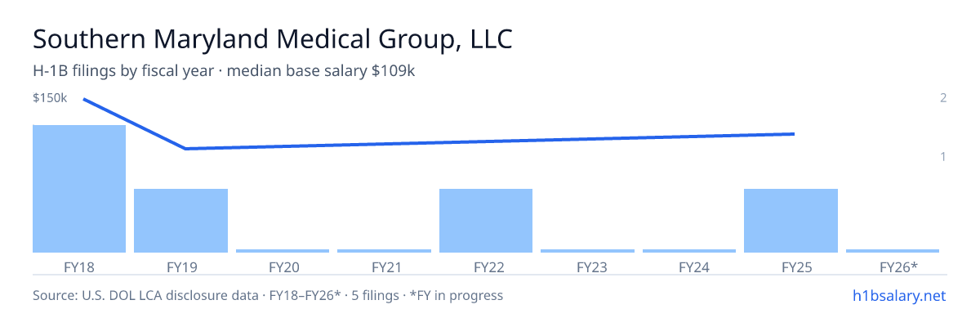Select the FY26* in-progress bar
This screenshot has width=980, height=327.
point(893,251)
